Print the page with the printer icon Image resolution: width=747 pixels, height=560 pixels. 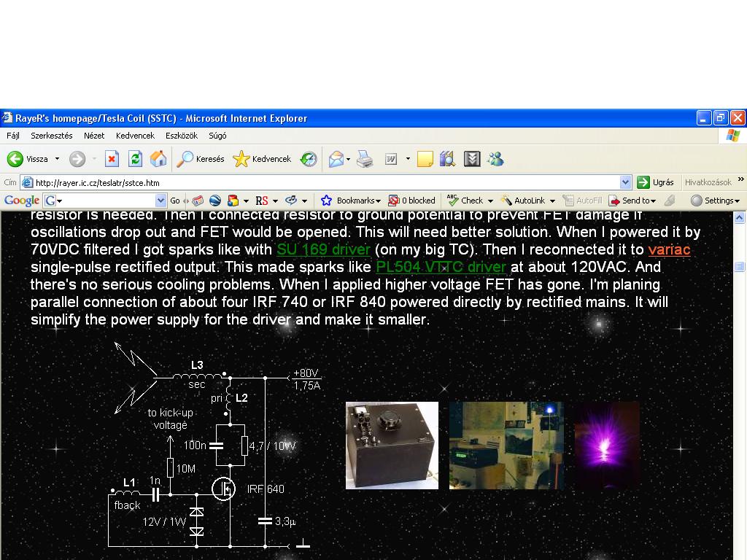365,159
